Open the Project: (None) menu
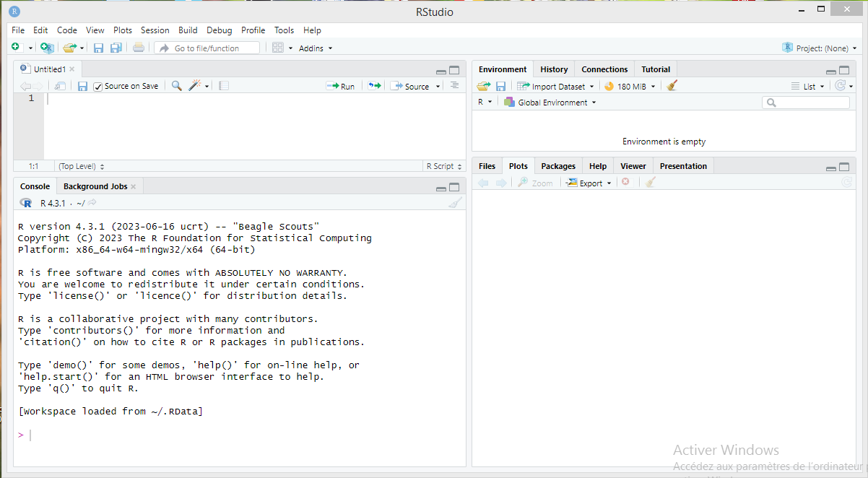The width and height of the screenshot is (868, 478). pyautogui.click(x=815, y=48)
